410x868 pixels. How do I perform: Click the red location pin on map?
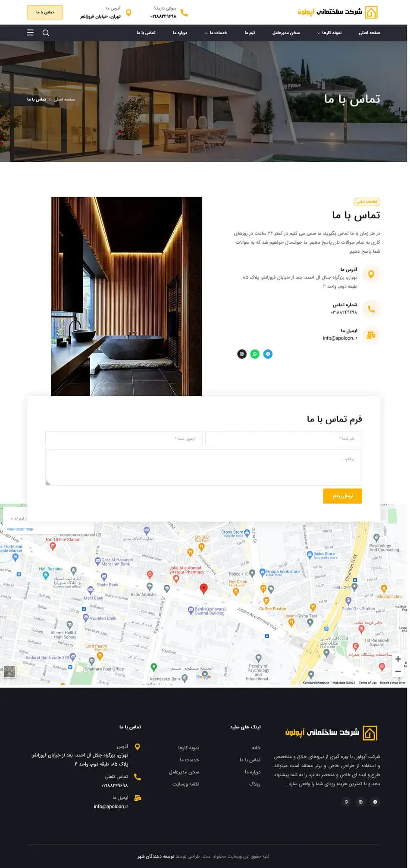(204, 588)
